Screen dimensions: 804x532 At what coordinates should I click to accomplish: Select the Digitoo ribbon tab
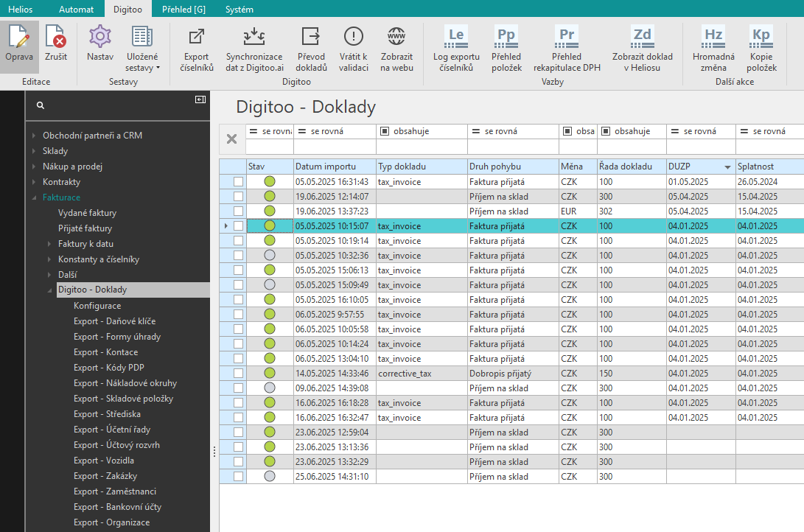127,10
